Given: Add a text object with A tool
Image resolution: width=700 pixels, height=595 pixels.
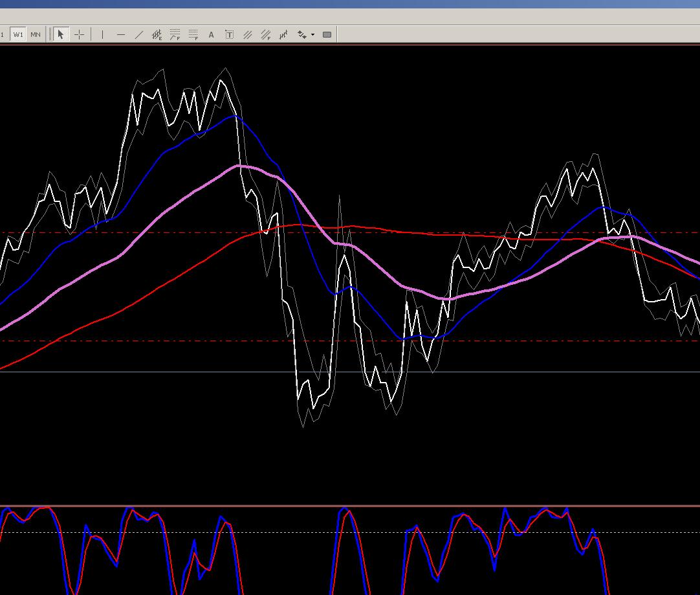Looking at the screenshot, I should click(x=211, y=34).
